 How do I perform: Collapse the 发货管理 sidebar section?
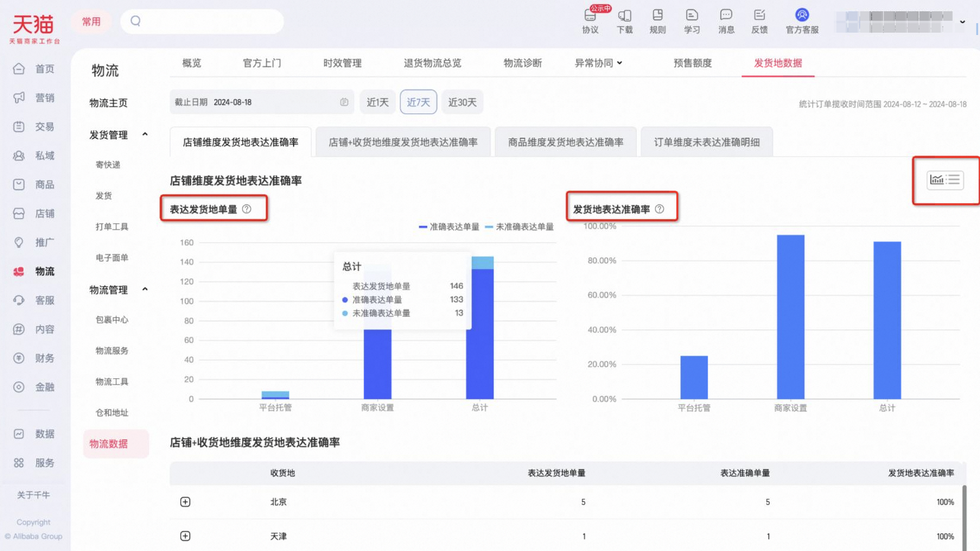click(145, 135)
